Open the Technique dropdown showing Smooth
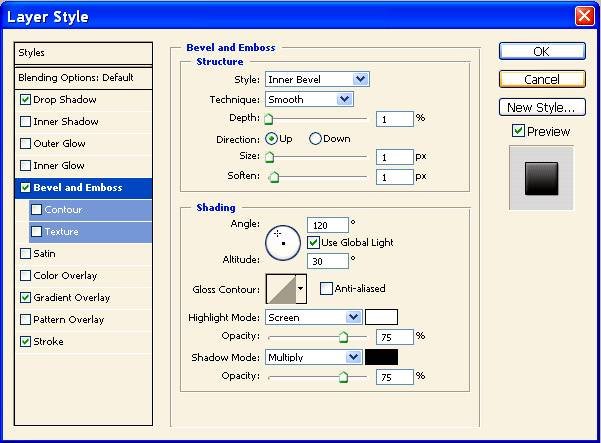Viewport: 601px width, 443px height. (309, 99)
